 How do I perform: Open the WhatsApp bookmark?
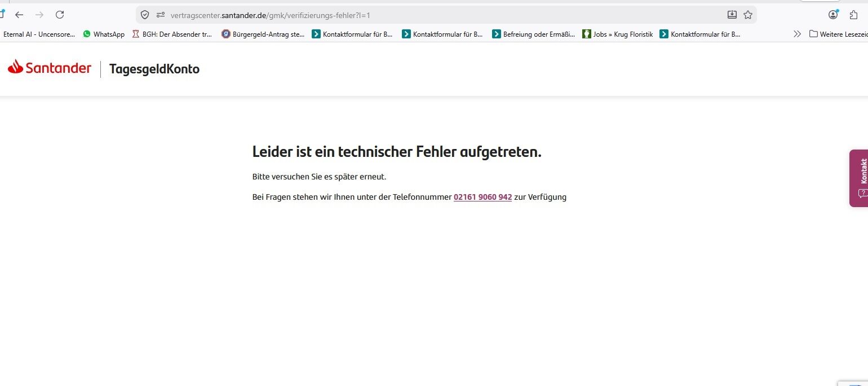click(x=104, y=34)
